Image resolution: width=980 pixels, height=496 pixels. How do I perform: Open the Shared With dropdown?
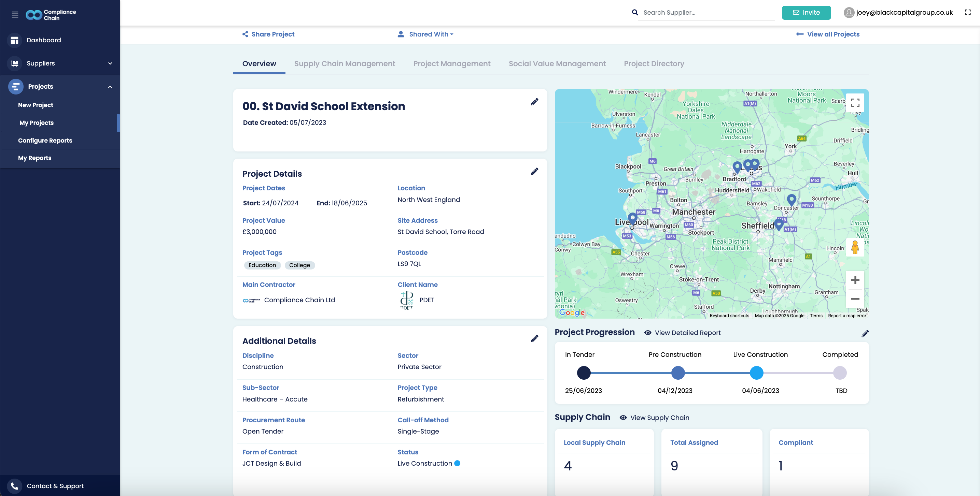click(426, 34)
